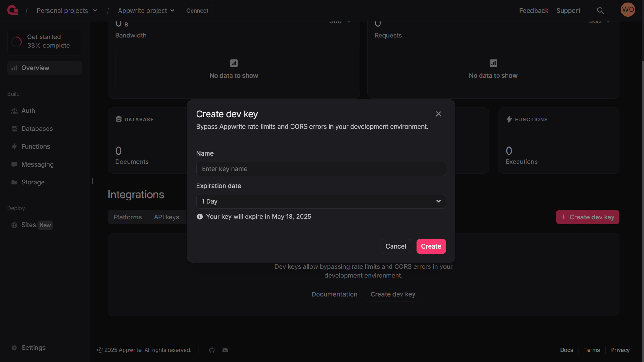
Task: Switch to the API keys tab
Action: pos(166,217)
